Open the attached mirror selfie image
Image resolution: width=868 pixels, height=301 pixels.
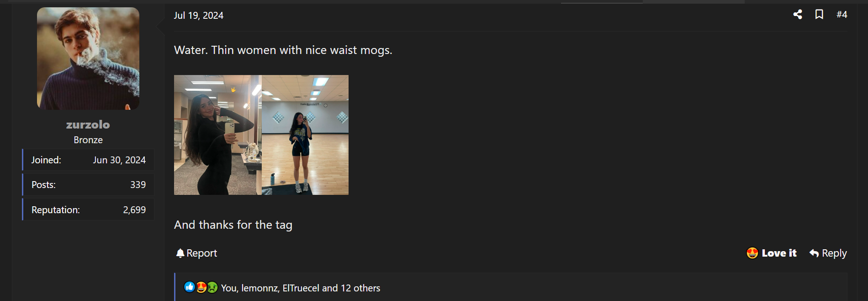tap(261, 135)
